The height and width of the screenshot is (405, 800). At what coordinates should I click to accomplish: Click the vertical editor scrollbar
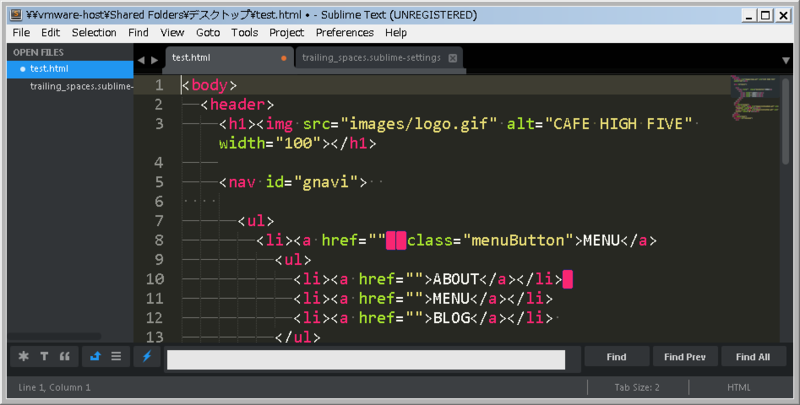786,121
